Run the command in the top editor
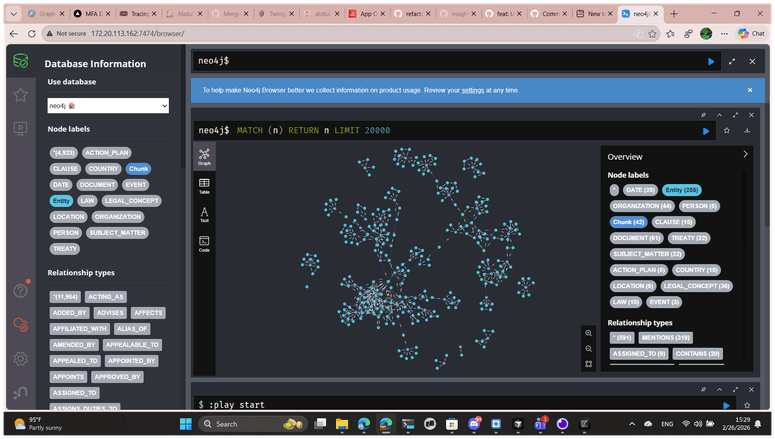 tap(711, 61)
